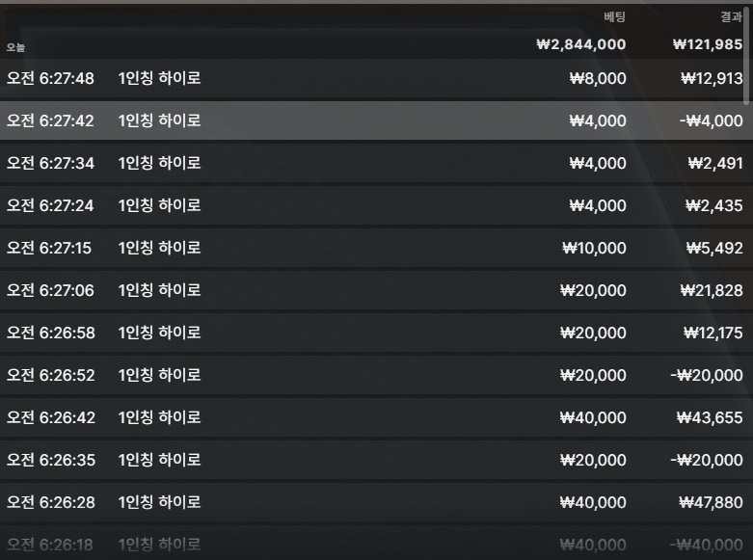Click the ₩21,828 result value

[712, 290]
